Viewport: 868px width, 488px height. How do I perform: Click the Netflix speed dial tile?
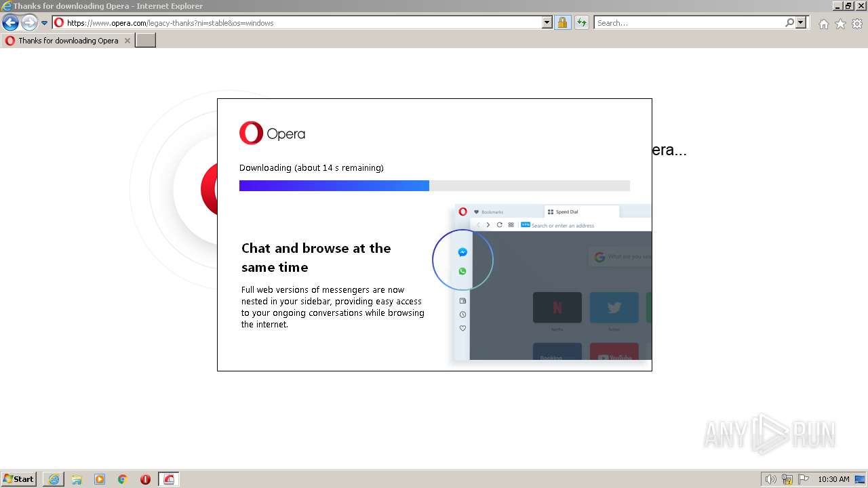click(557, 307)
